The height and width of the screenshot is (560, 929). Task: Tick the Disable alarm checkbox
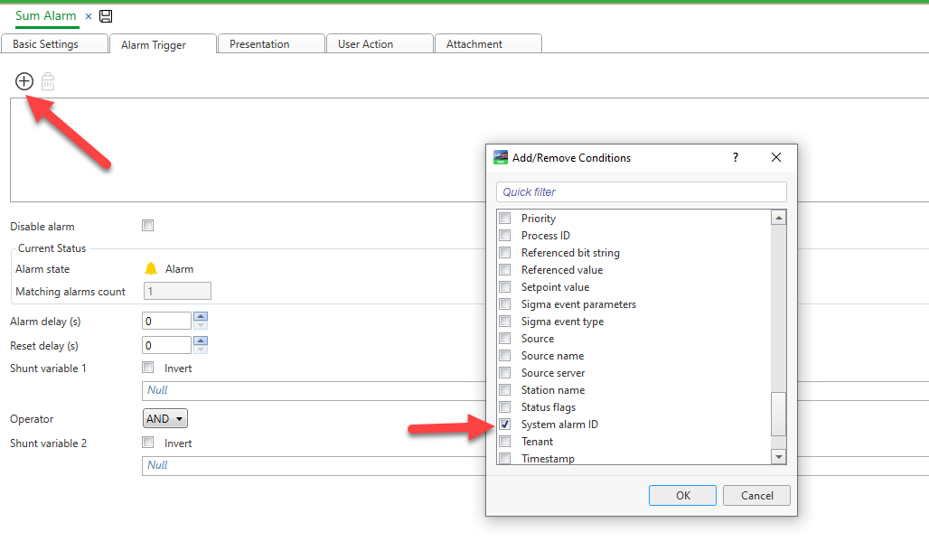coord(148,226)
